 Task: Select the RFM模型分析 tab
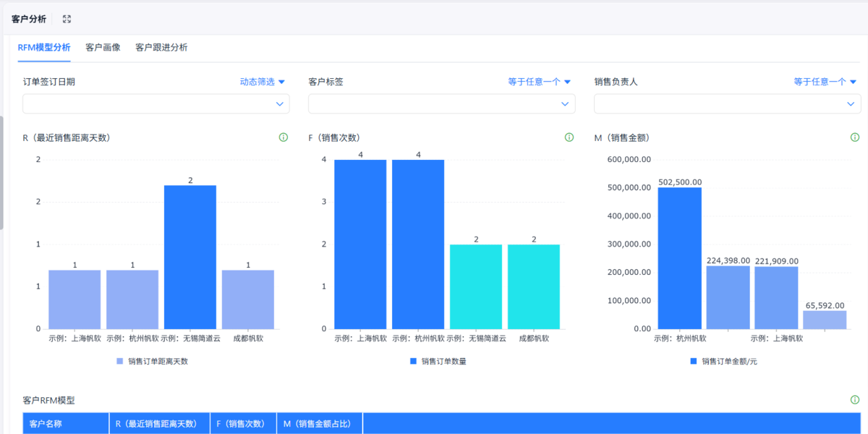(44, 48)
